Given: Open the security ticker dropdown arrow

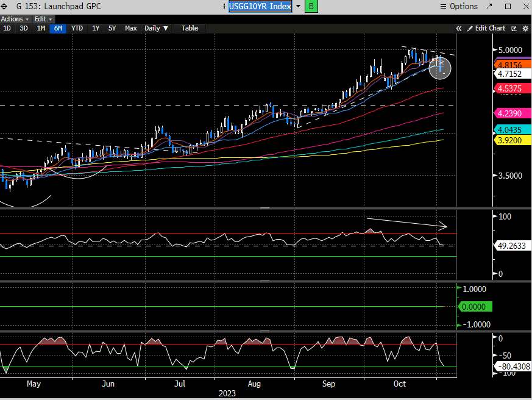Looking at the screenshot, I should tap(298, 6).
